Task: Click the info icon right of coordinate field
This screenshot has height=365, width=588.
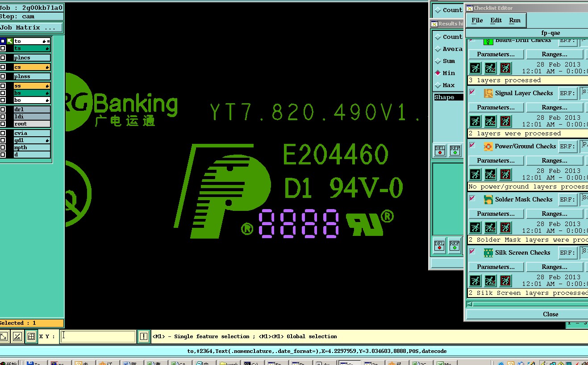Action: (143, 336)
